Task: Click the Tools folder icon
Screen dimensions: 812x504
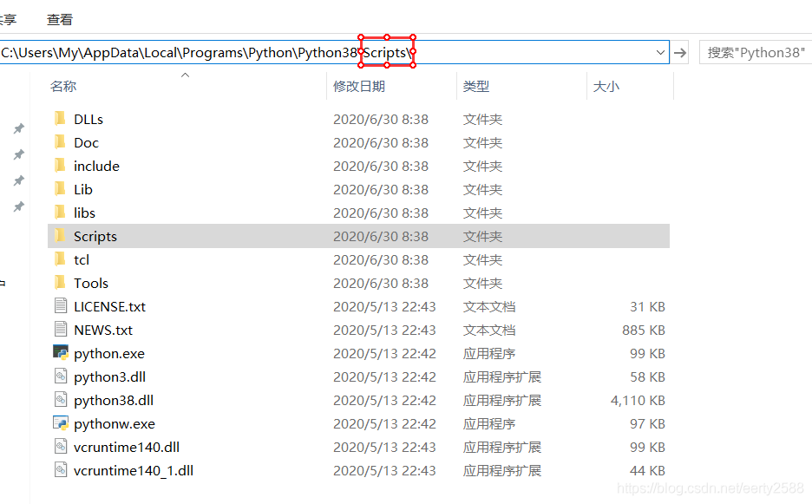Action: [x=59, y=283]
